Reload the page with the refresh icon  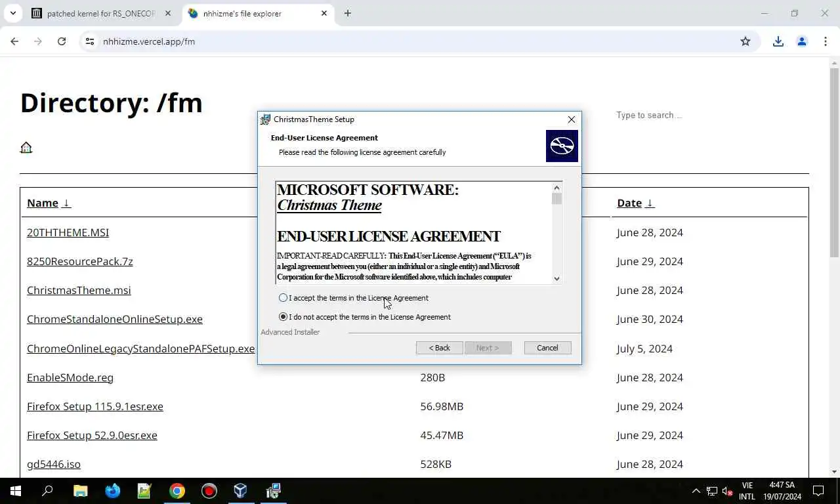click(x=62, y=41)
